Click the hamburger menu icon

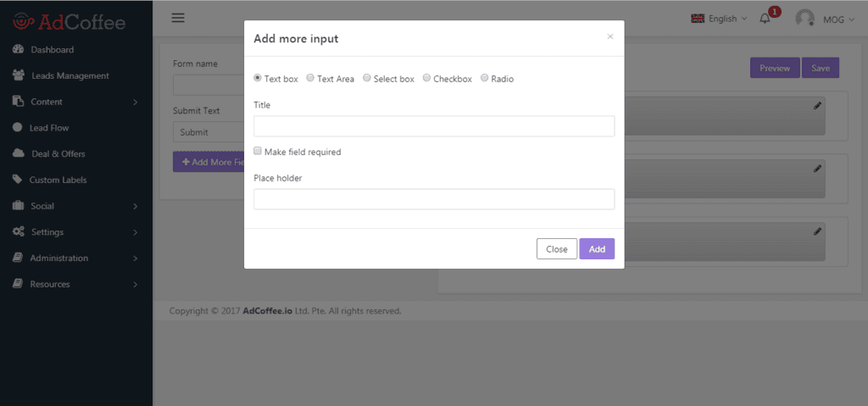pyautogui.click(x=178, y=19)
